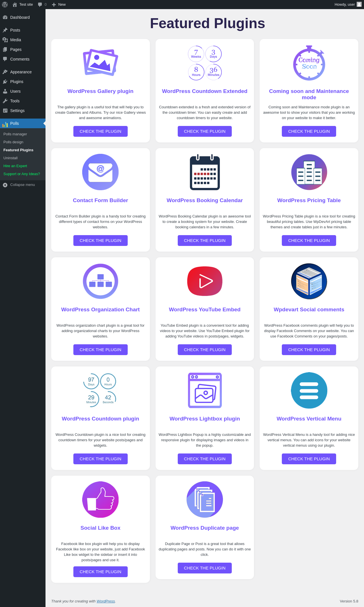Click Check the Plugin for Duplicate page
364x607 pixels.
pos(205,568)
